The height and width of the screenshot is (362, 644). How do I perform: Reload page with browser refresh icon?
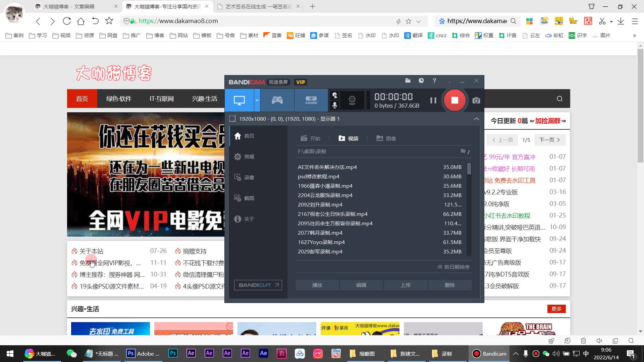(67, 21)
